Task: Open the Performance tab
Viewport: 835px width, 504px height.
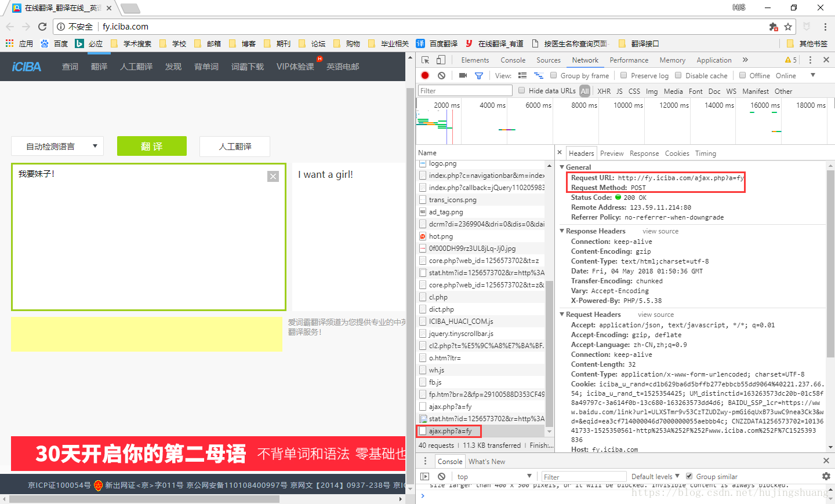Action: tap(629, 60)
